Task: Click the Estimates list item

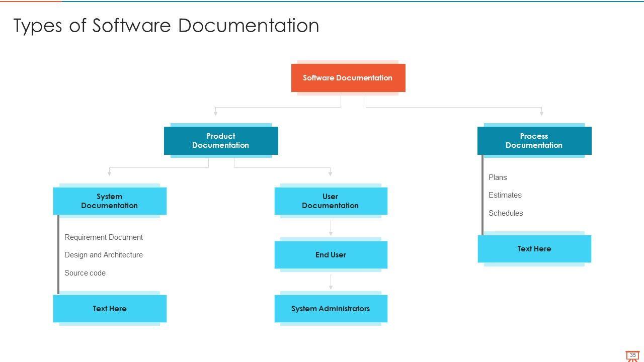Action: (x=505, y=195)
